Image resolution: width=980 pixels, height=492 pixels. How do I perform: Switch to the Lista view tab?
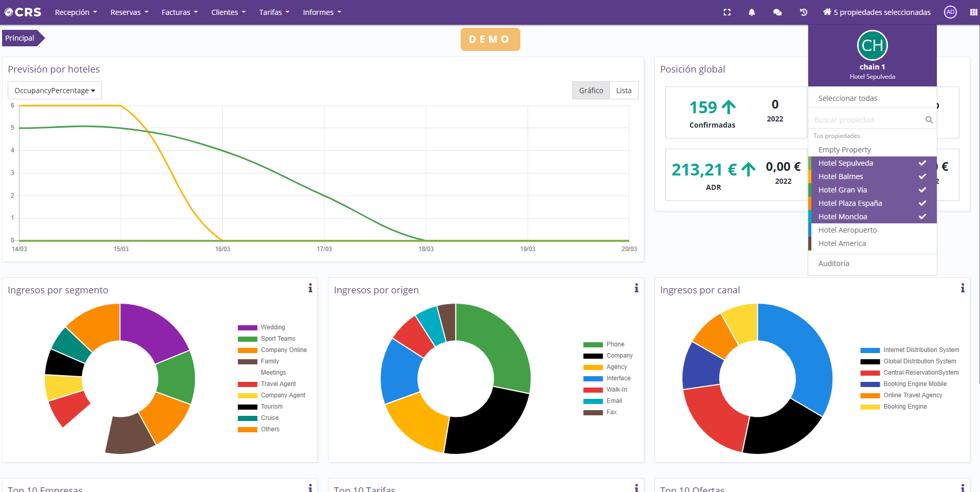[624, 91]
